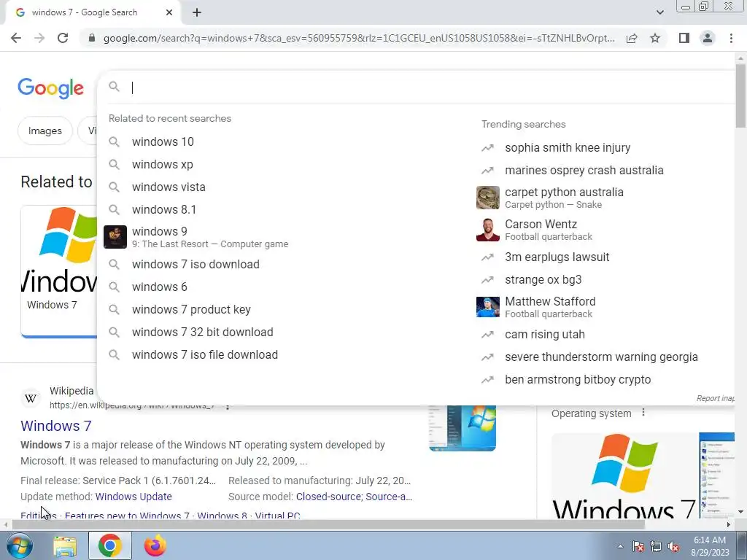
Task: Open a new tab with the plus button
Action: coord(197,13)
